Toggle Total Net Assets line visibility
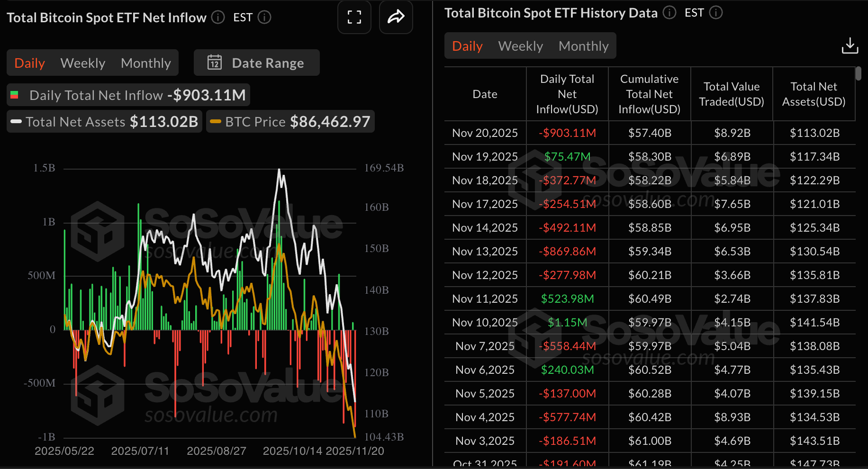 [x=104, y=122]
